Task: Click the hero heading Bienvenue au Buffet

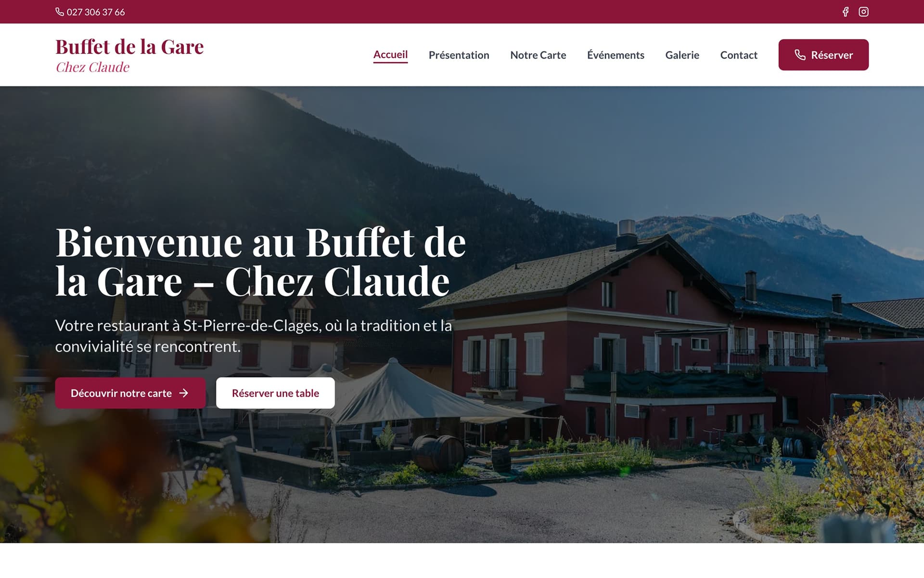Action: 260,262
